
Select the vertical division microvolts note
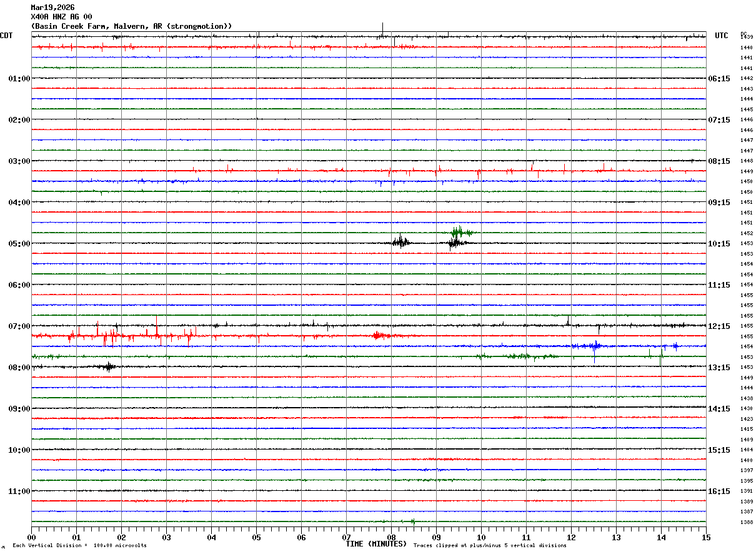(x=79, y=545)
